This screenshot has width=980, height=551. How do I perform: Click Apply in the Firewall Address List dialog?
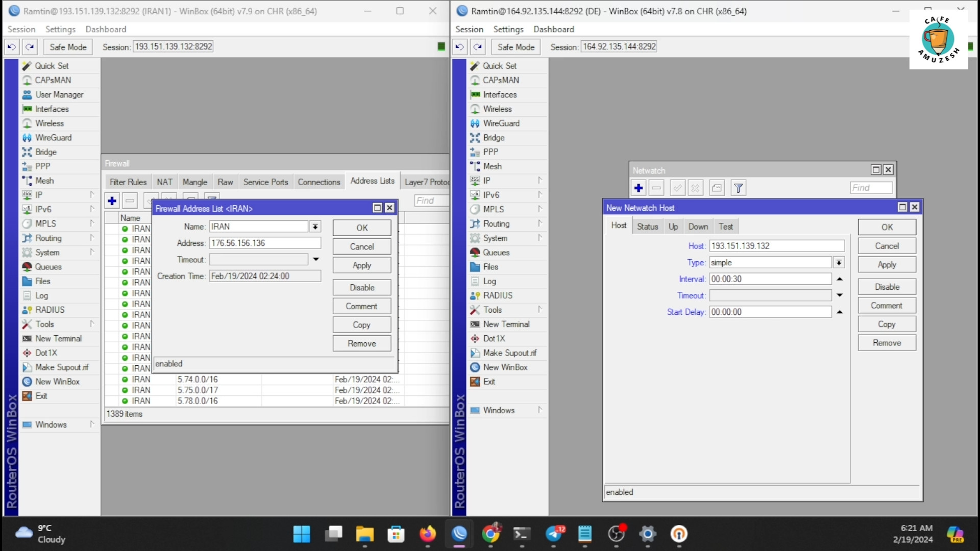tap(362, 265)
